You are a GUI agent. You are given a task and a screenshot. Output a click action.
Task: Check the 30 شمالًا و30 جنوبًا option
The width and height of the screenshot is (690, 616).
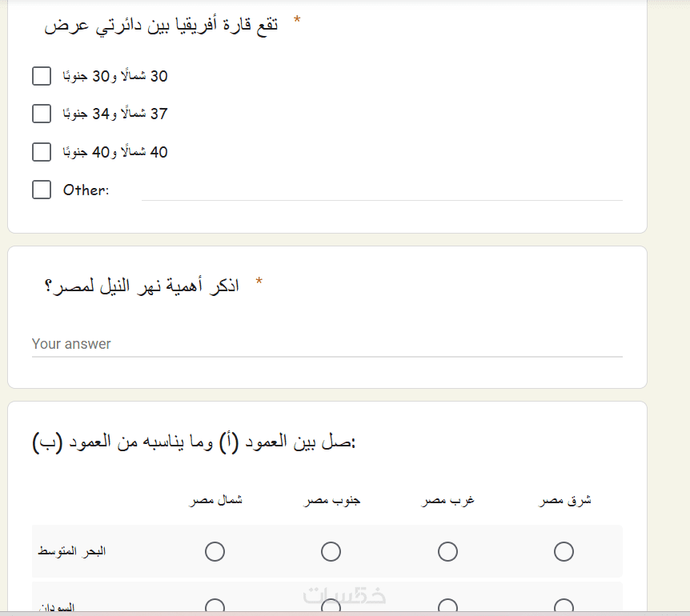tap(42, 76)
